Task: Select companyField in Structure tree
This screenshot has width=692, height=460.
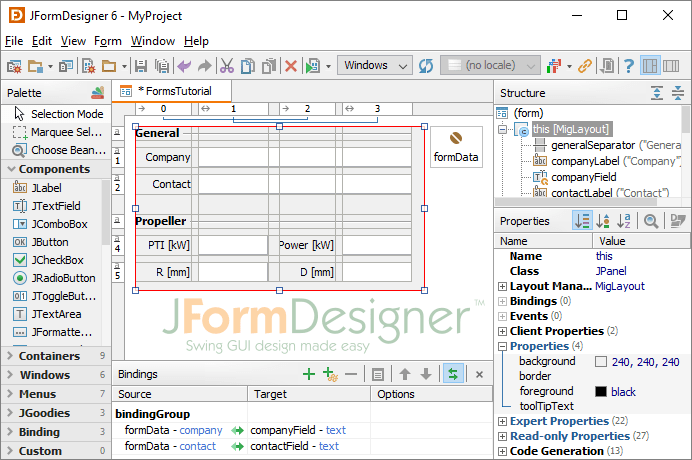Action: pyautogui.click(x=583, y=177)
